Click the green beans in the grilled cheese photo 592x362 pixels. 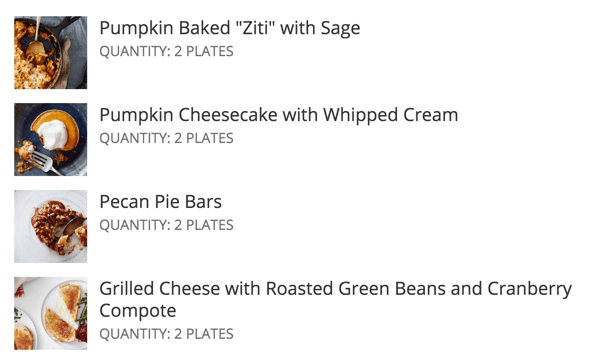click(x=82, y=310)
